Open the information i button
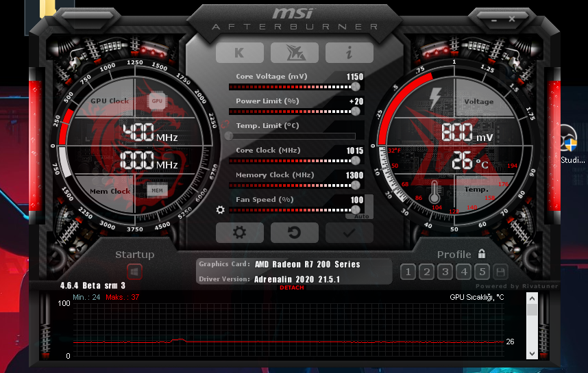Screen dimensions: 588x373 350,53
